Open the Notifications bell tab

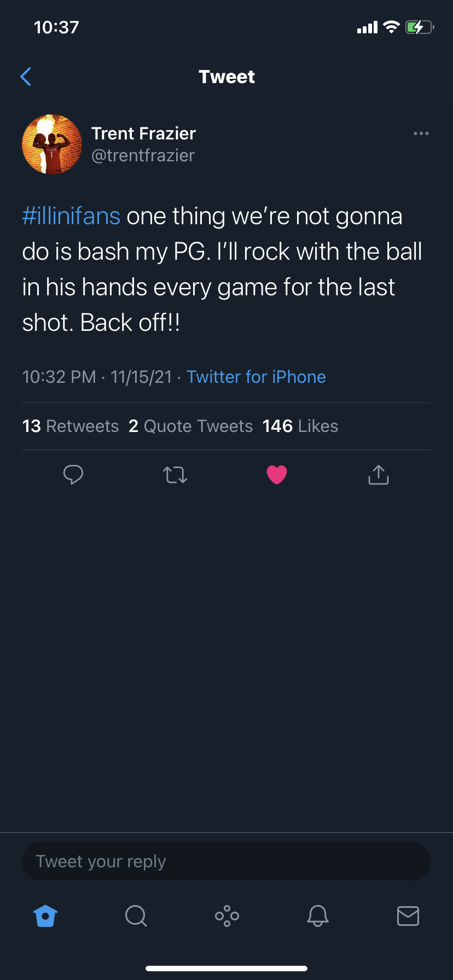[317, 915]
